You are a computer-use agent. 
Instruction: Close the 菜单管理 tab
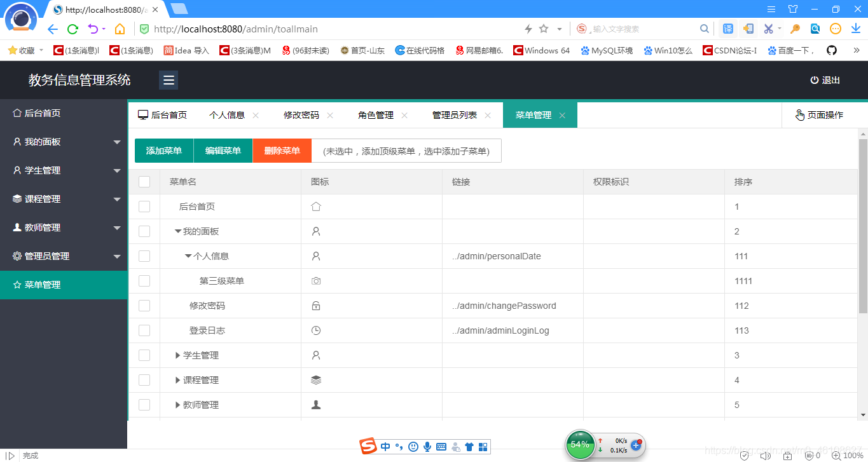pos(562,116)
